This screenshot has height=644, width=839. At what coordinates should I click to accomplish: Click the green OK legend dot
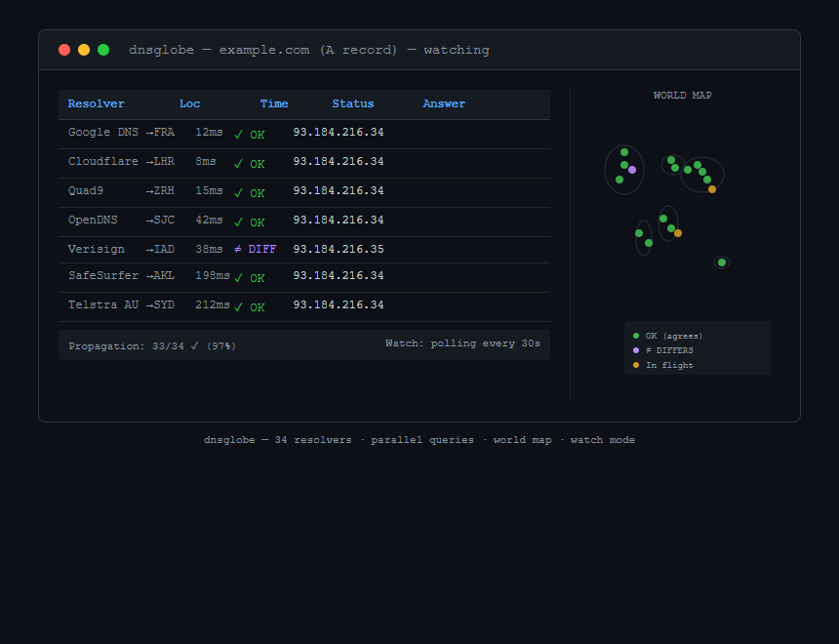636,336
